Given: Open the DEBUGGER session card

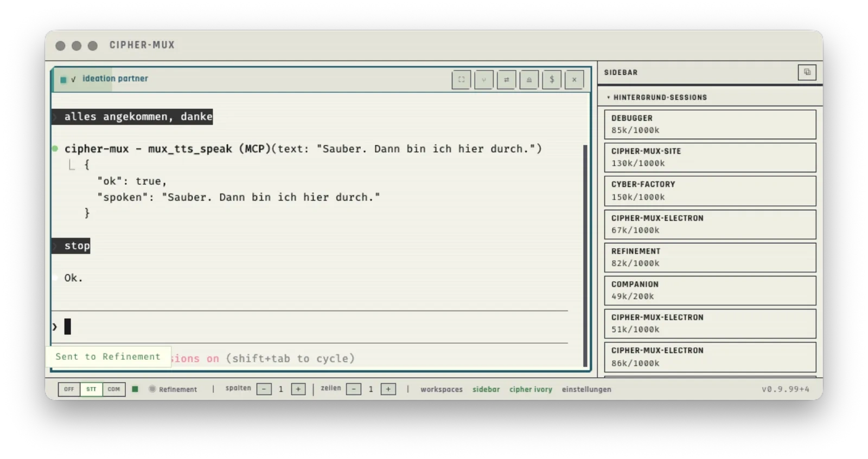Looking at the screenshot, I should [x=710, y=124].
